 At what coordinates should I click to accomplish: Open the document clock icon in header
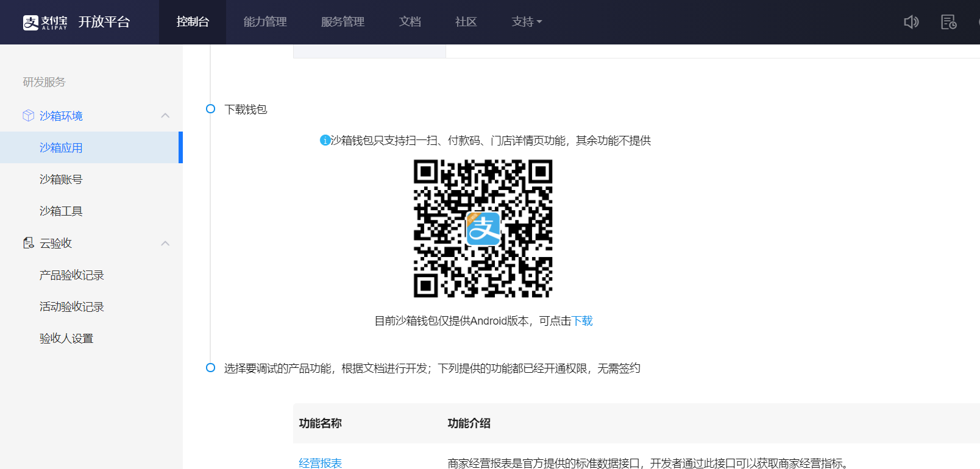pos(949,22)
